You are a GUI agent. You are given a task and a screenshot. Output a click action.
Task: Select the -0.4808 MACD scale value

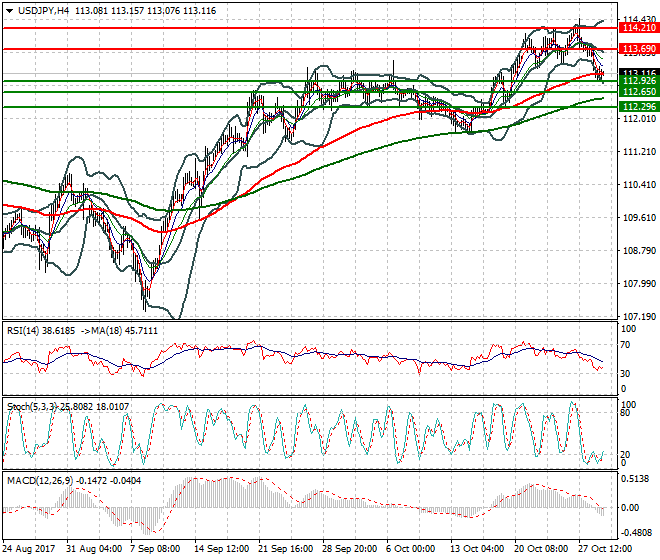[x=636, y=533]
